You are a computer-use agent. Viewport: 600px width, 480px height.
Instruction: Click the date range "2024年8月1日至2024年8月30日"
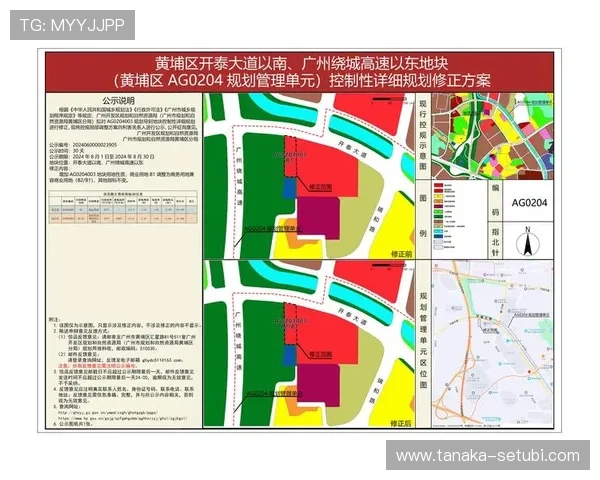pos(113,157)
